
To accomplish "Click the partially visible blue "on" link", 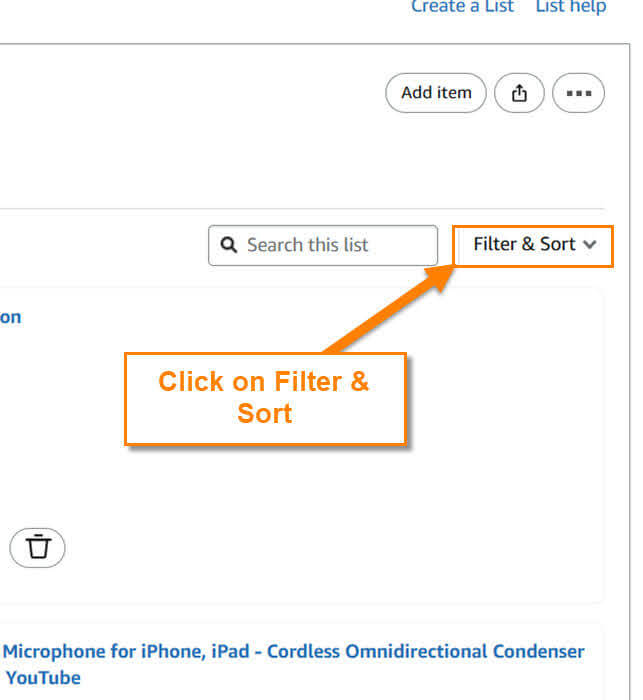I will pyautogui.click(x=10, y=317).
